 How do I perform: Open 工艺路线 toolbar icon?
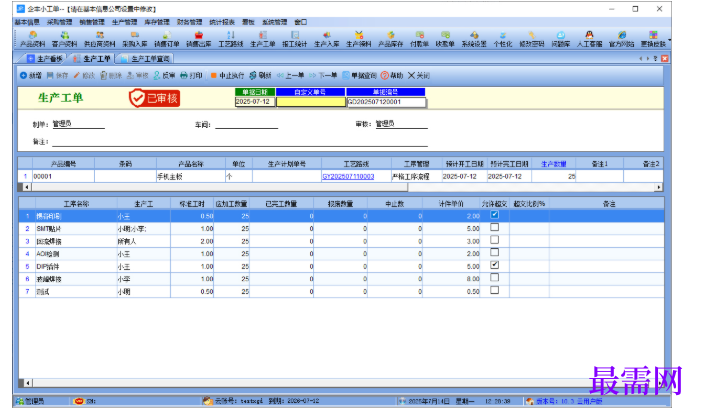[231, 39]
